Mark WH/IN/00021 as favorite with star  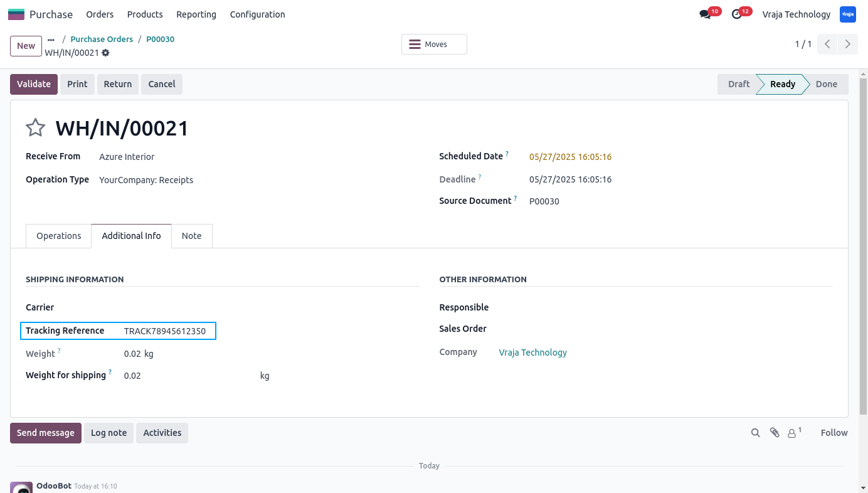coord(36,128)
